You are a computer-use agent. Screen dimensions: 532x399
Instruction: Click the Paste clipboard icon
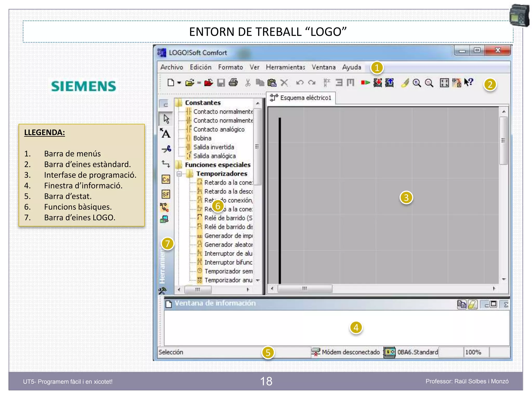coord(272,83)
